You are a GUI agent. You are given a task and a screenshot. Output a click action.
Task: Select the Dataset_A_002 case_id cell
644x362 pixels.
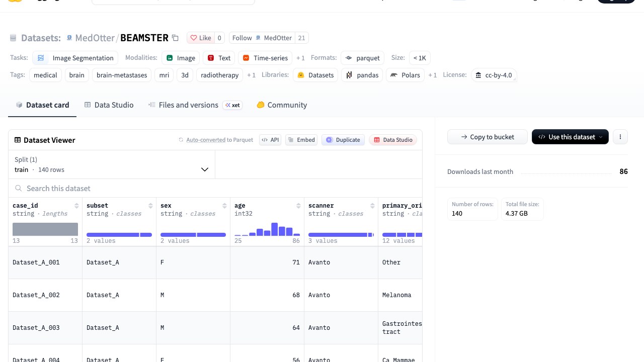click(45, 295)
